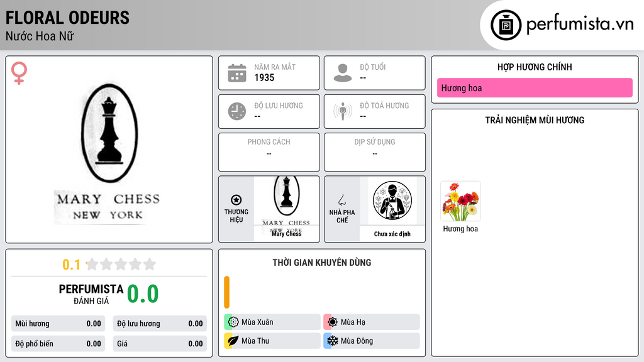The height and width of the screenshot is (362, 644).
Task: Click the star badge Thương hiệu icon
Action: 236,200
